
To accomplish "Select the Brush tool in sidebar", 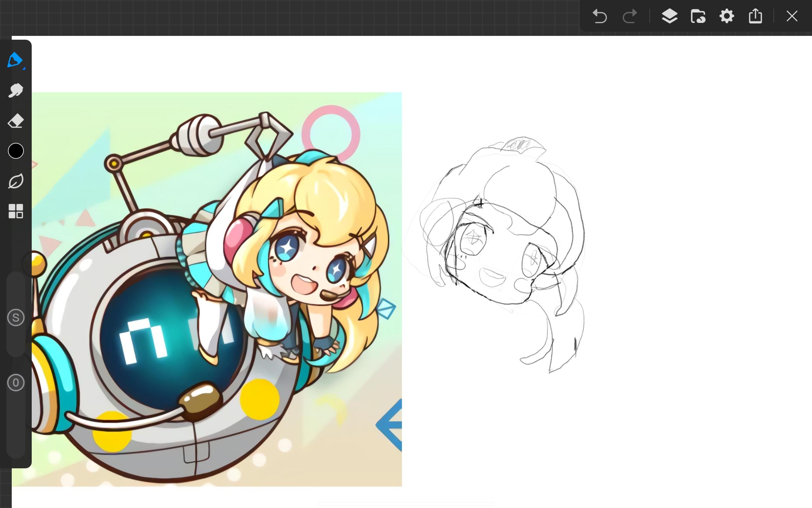I will [15, 60].
